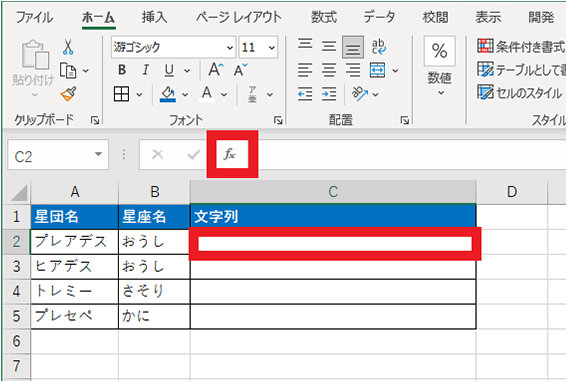Expand fill color dropdown arrow
The width and height of the screenshot is (567, 382).
185,95
